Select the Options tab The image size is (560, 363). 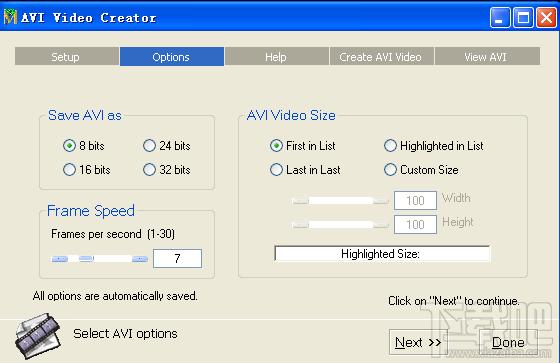point(172,57)
